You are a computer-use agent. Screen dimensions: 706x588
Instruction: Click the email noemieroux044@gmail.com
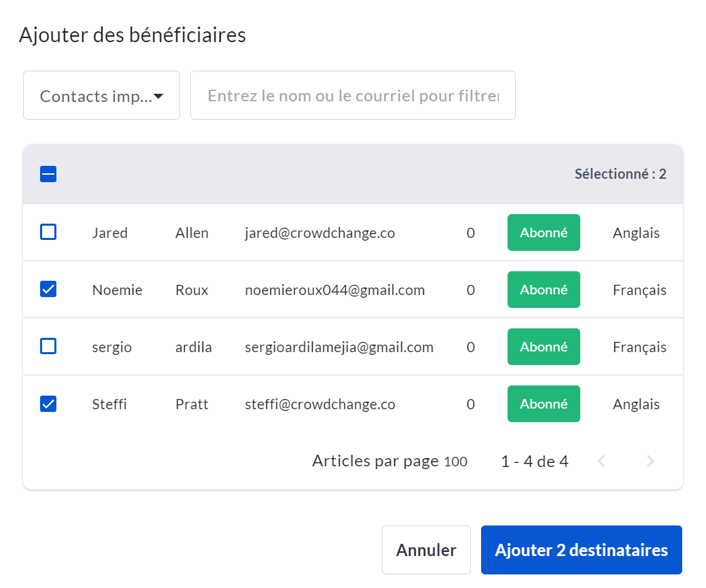[x=334, y=290]
